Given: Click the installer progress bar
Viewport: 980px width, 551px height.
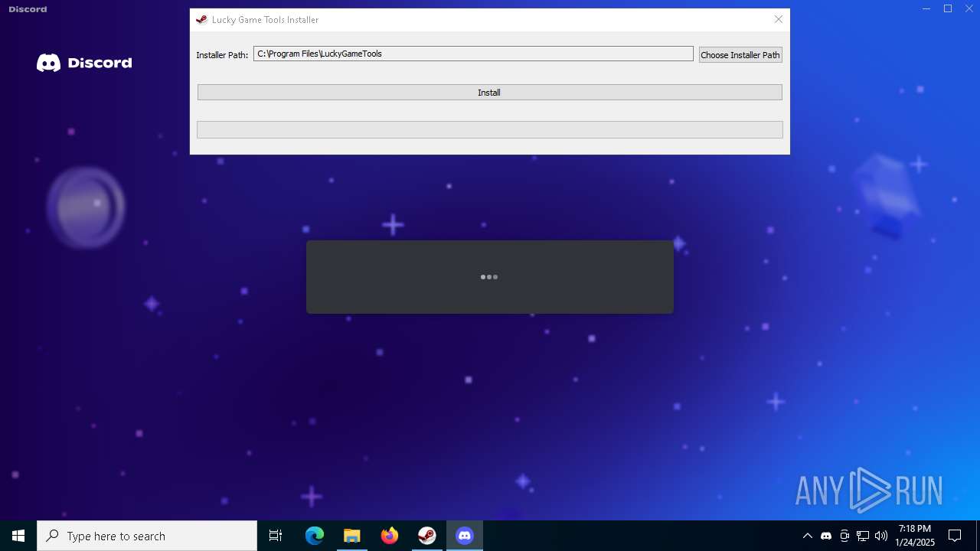Looking at the screenshot, I should (x=490, y=130).
